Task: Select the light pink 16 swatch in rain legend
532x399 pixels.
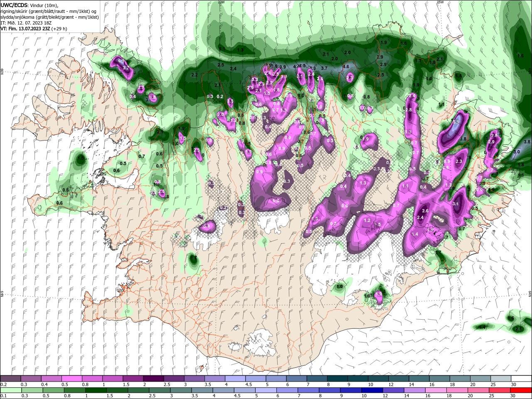Action: [436, 390]
